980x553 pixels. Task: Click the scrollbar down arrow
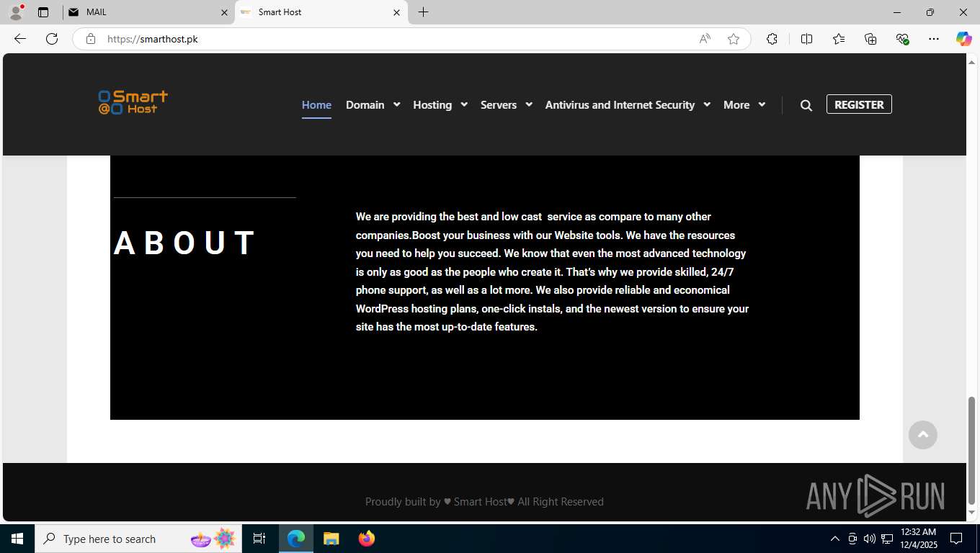coord(971,513)
